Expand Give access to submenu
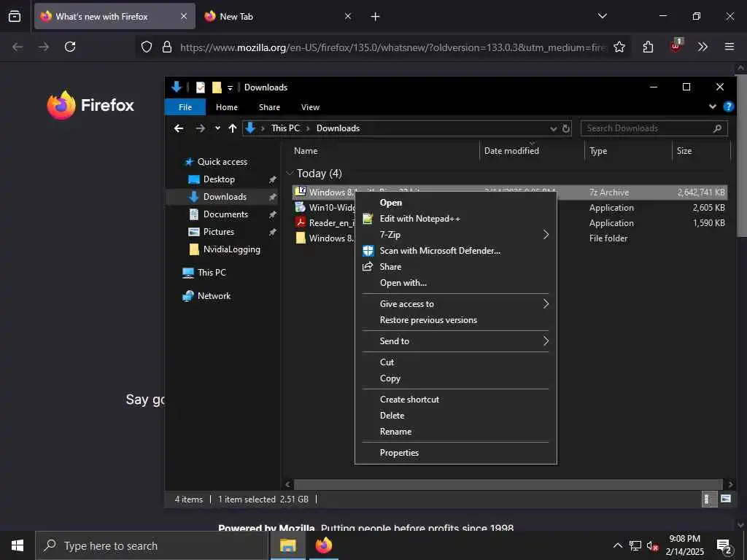This screenshot has width=747, height=560. 456,304
